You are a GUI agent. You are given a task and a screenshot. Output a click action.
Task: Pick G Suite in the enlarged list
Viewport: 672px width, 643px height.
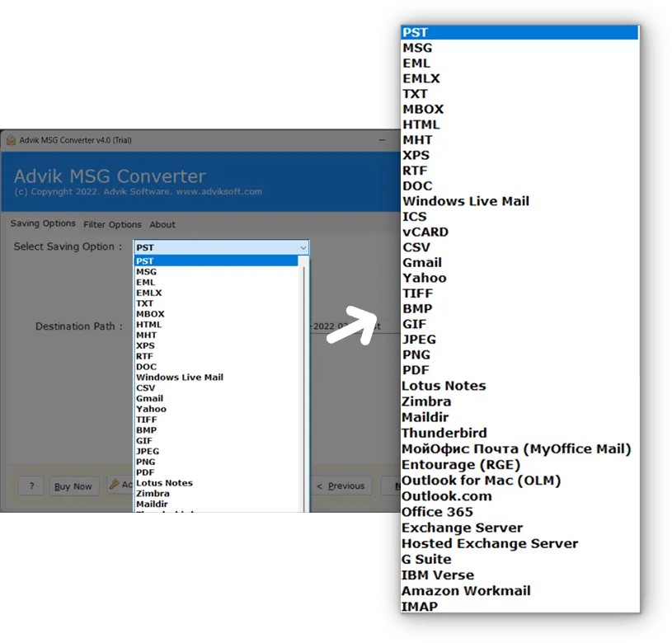426,560
